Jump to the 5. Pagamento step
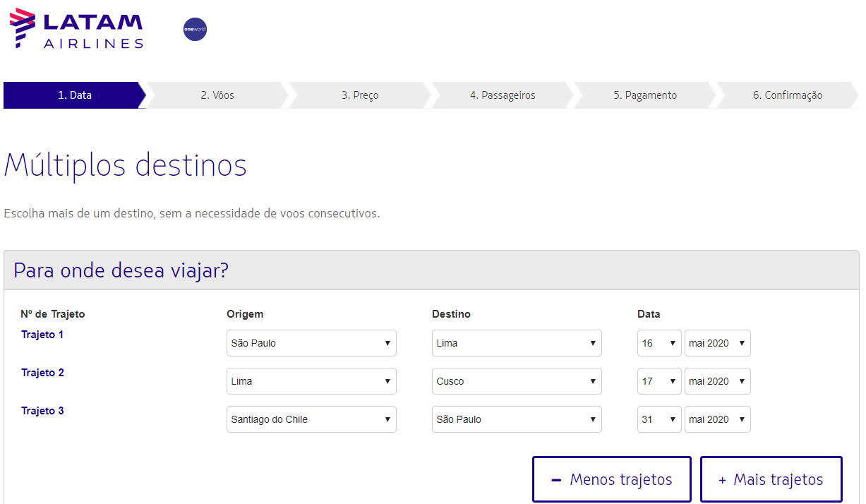The image size is (866, 504). (x=644, y=95)
